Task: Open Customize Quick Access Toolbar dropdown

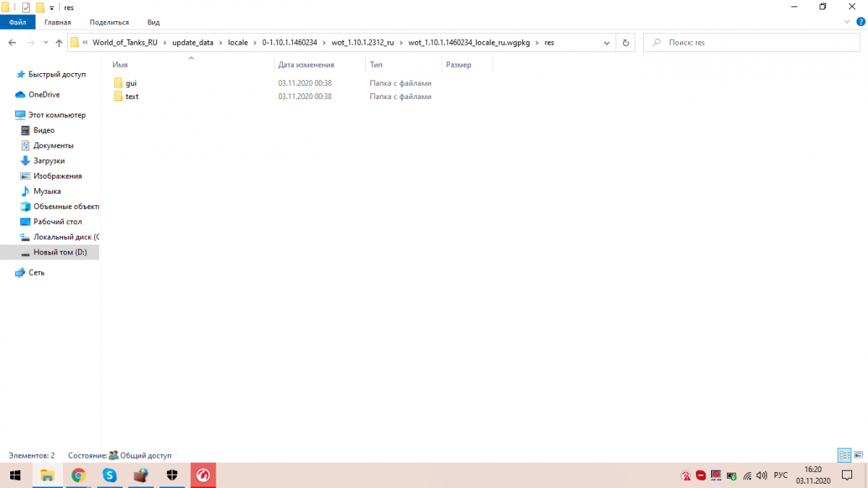Action: tap(51, 8)
